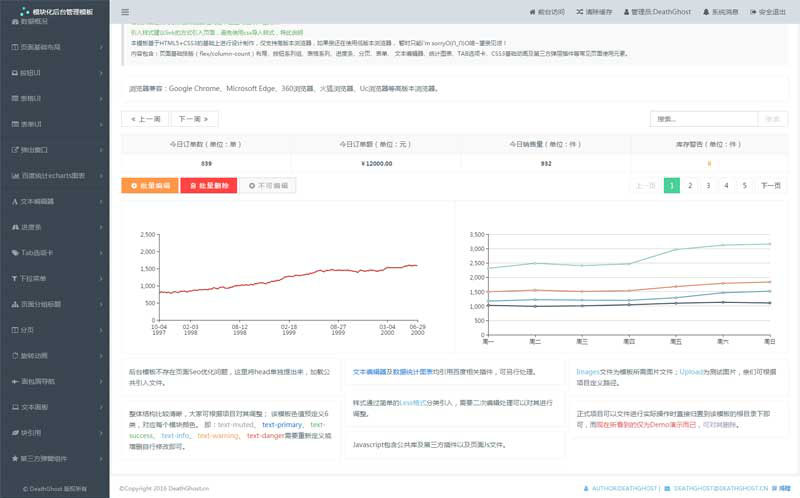Open the 进度条 sidebar menu item
This screenshot has width=800, height=498.
[55, 227]
